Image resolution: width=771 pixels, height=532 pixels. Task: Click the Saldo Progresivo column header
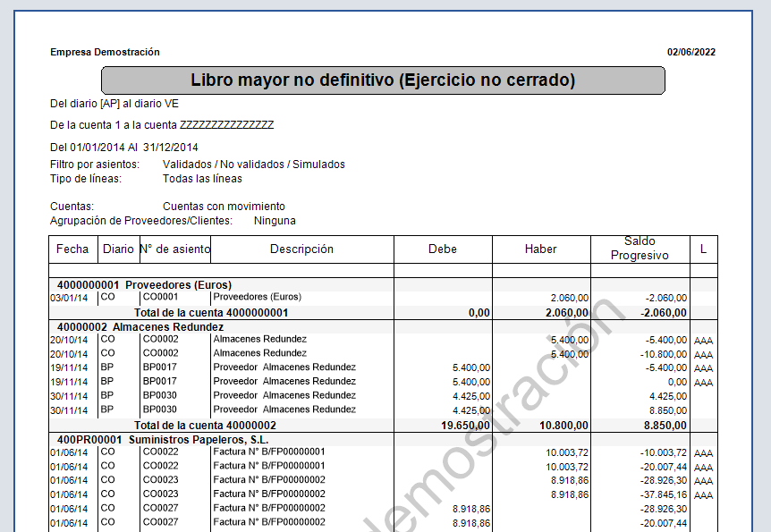pos(640,249)
